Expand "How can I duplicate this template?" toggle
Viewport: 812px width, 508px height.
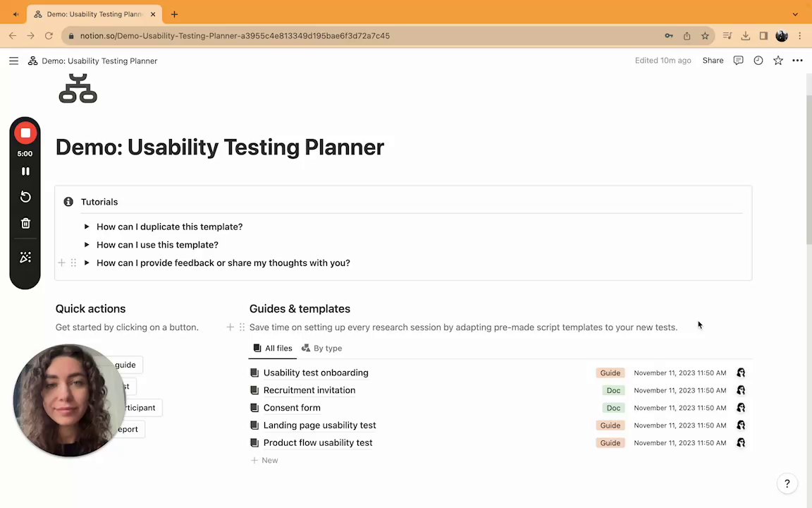pyautogui.click(x=87, y=226)
